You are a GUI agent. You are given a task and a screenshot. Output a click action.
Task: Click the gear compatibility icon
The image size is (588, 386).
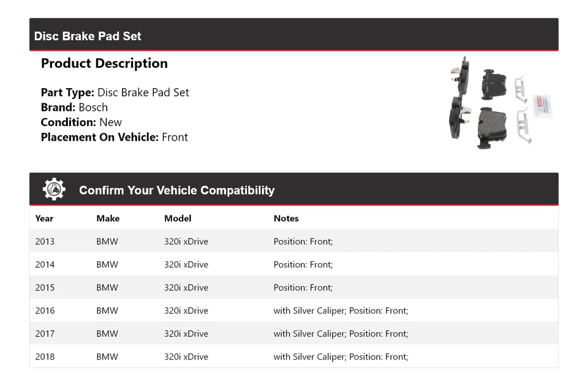pyautogui.click(x=54, y=190)
